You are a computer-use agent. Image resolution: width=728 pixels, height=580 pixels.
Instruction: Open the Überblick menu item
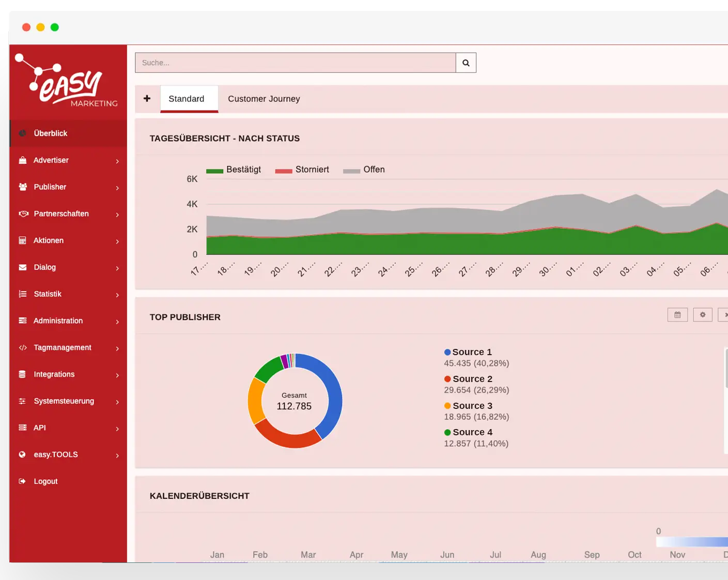click(51, 133)
